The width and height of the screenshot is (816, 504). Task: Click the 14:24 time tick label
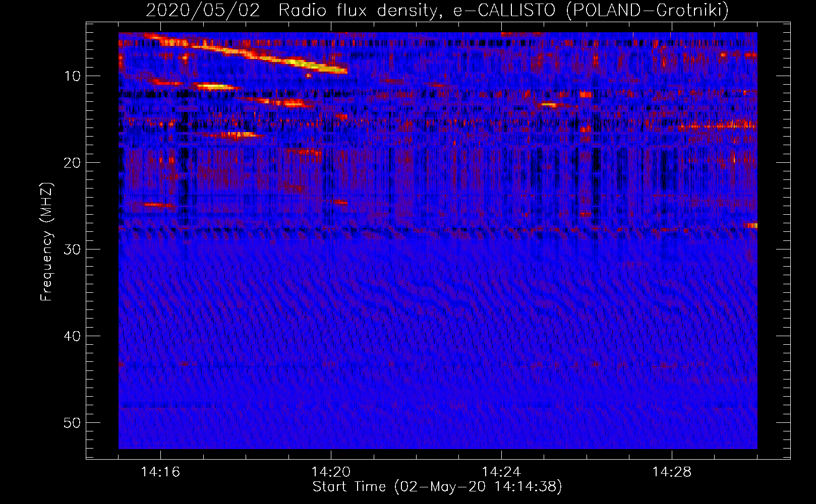pyautogui.click(x=501, y=472)
